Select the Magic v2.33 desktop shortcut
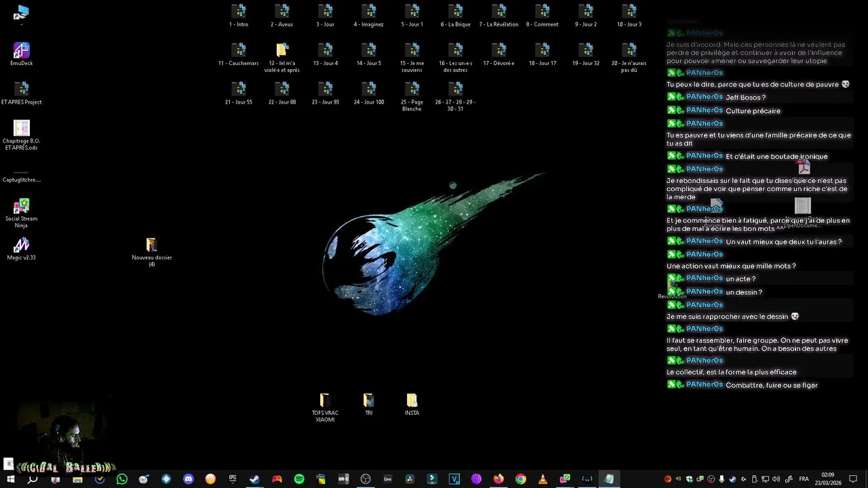The width and height of the screenshot is (868, 488). [22, 249]
